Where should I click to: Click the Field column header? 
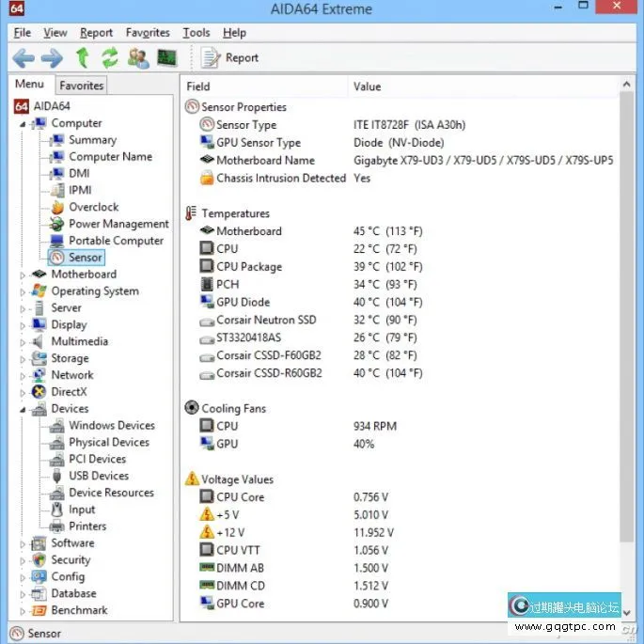coord(198,86)
